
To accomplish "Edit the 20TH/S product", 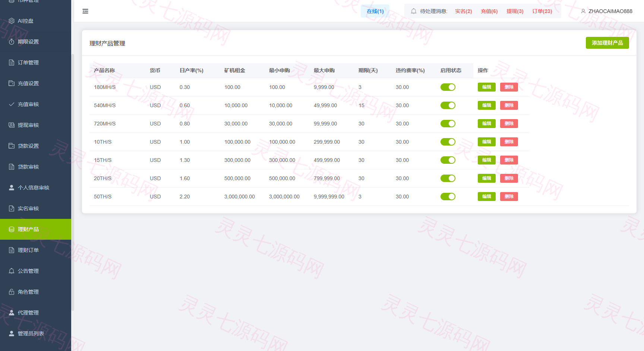I will pyautogui.click(x=487, y=178).
